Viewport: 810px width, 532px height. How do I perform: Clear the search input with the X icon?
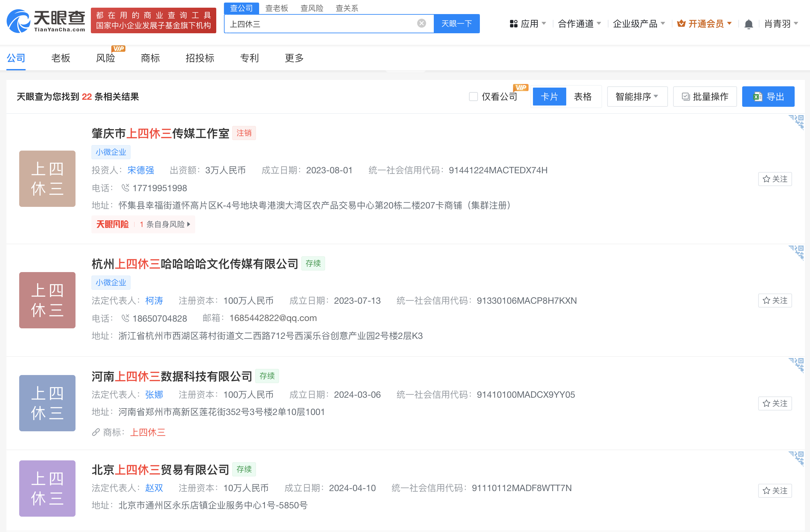point(421,23)
